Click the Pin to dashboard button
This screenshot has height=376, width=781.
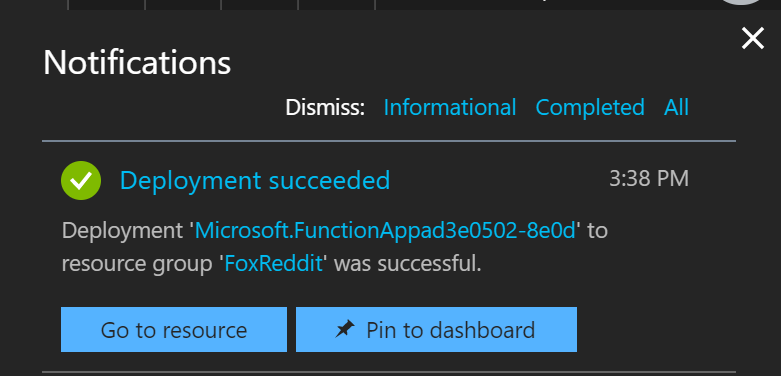pyautogui.click(x=436, y=330)
